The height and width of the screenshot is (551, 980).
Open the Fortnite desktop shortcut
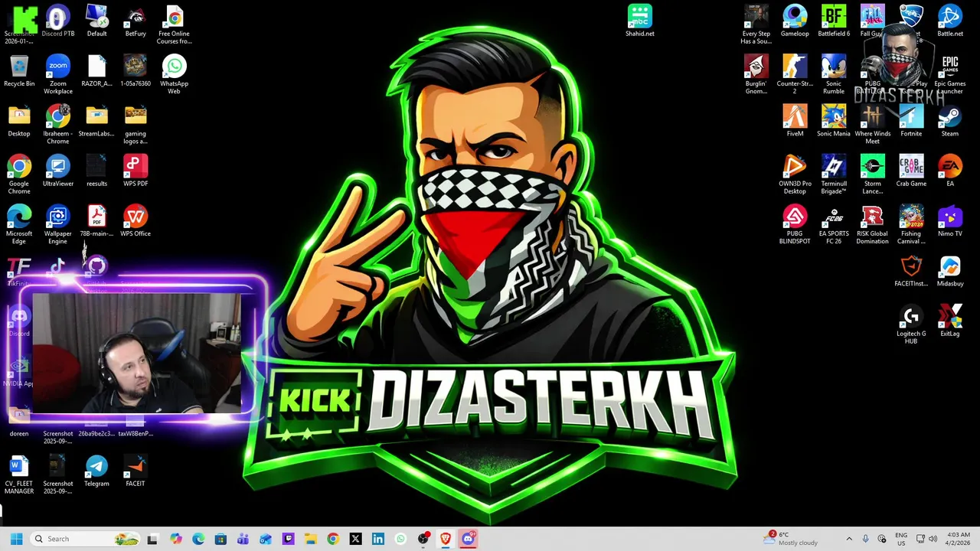(911, 121)
